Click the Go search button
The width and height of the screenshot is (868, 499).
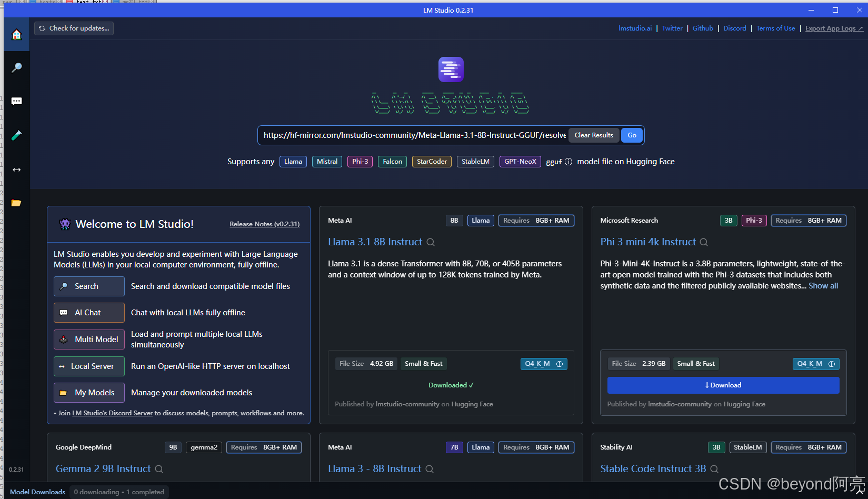[x=632, y=135]
